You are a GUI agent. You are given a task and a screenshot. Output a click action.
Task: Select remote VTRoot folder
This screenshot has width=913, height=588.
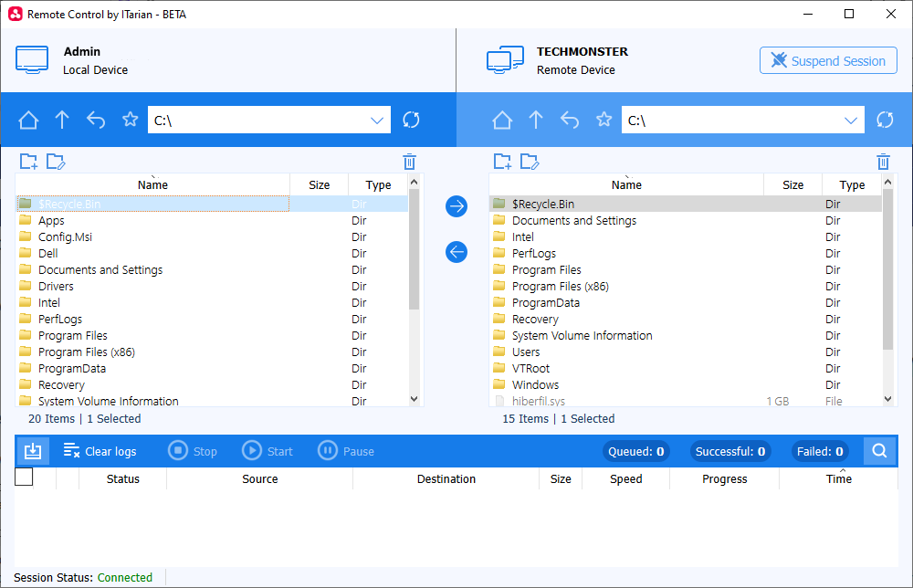tap(686, 369)
